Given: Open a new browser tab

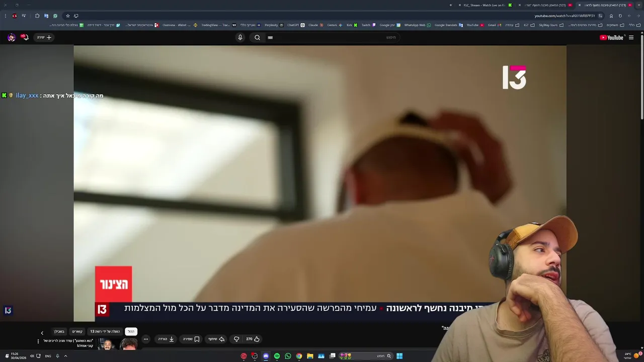Looking at the screenshot, I should click(451, 5).
